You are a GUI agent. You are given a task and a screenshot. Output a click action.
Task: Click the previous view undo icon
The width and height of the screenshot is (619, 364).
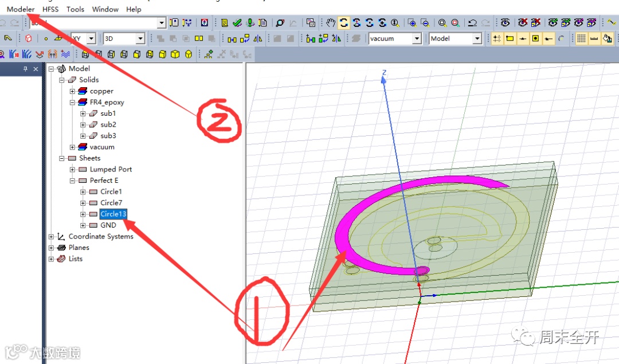tap(472, 23)
